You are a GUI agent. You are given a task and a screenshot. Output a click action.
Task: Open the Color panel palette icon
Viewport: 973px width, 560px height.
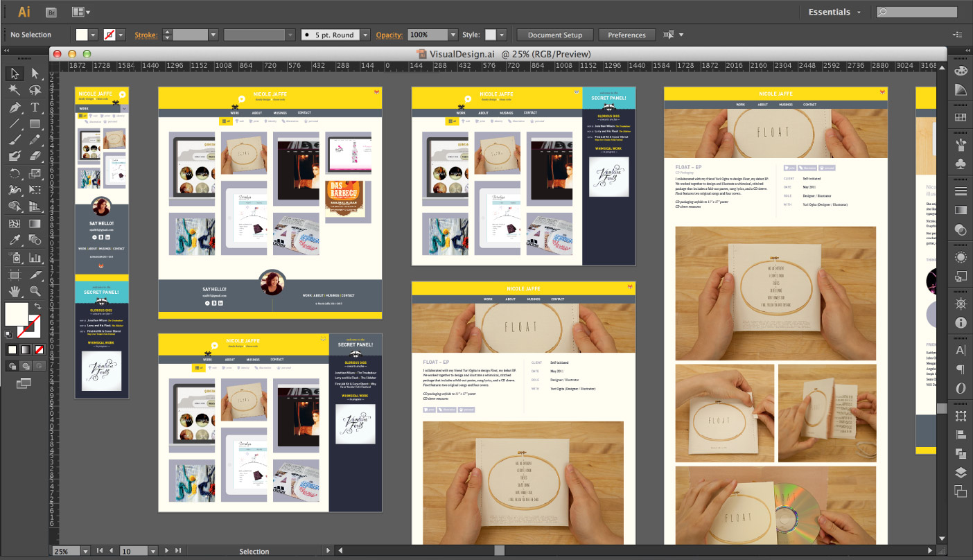pyautogui.click(x=961, y=71)
